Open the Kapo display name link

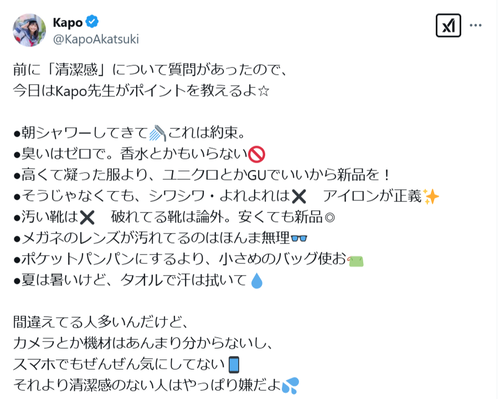68,22
